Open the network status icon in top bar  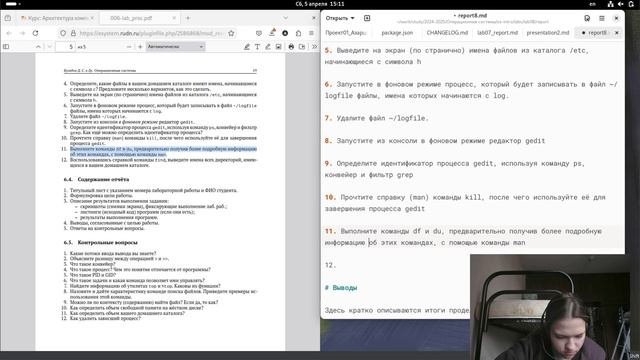(x=610, y=4)
